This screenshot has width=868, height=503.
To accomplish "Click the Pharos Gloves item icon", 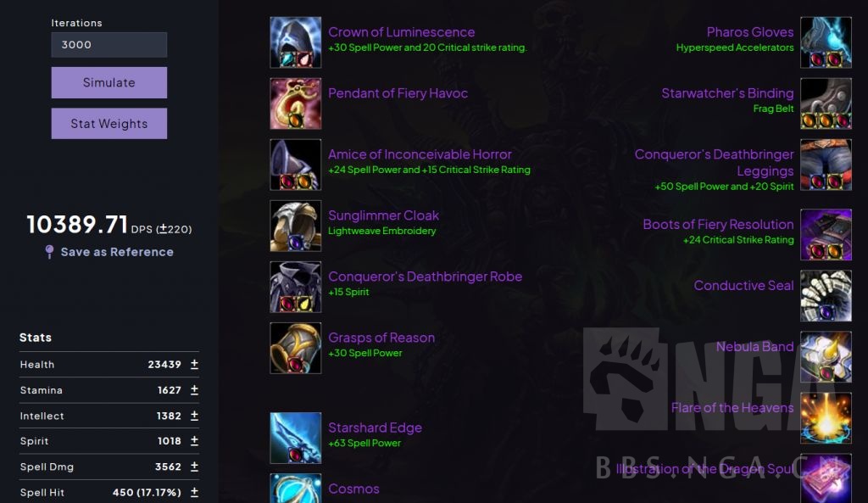I will tap(826, 42).
